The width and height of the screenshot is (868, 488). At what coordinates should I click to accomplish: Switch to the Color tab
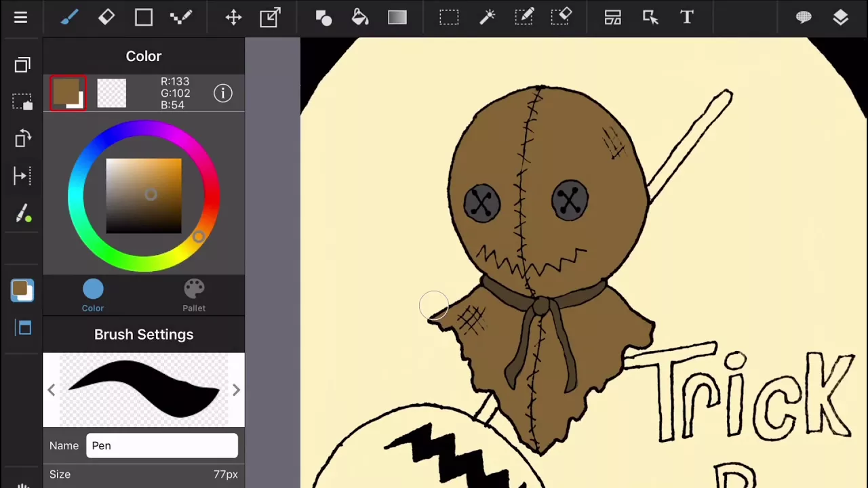pos(93,296)
